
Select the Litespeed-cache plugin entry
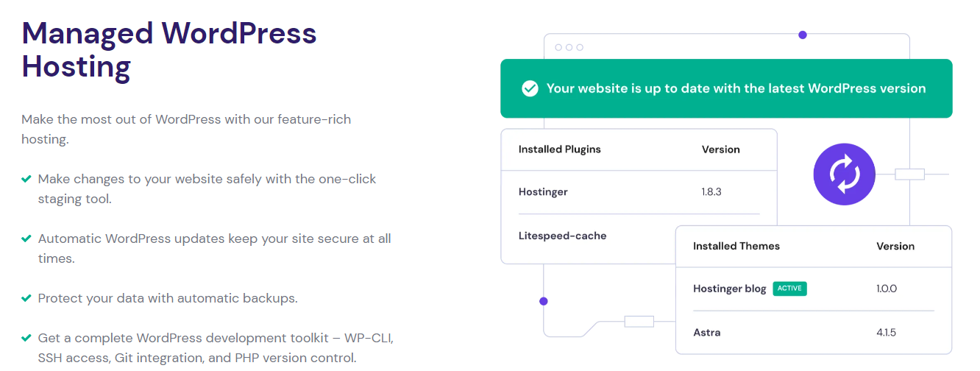pos(562,236)
